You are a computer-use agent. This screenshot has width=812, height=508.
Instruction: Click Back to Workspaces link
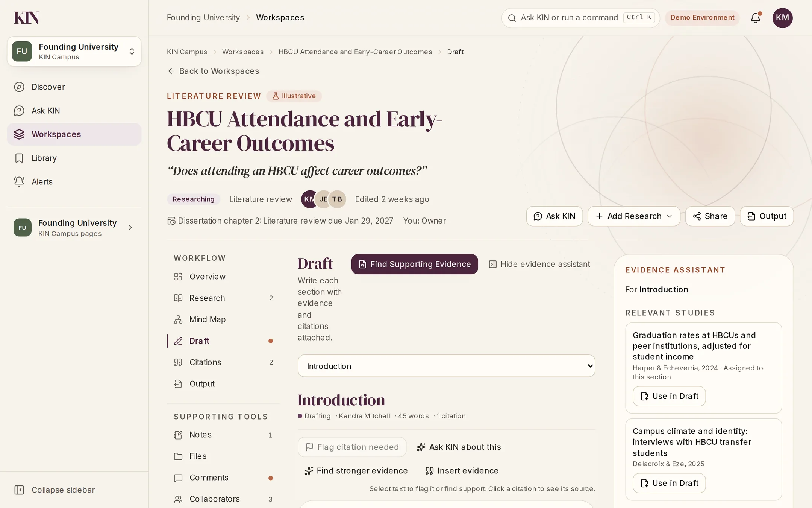[x=213, y=71]
